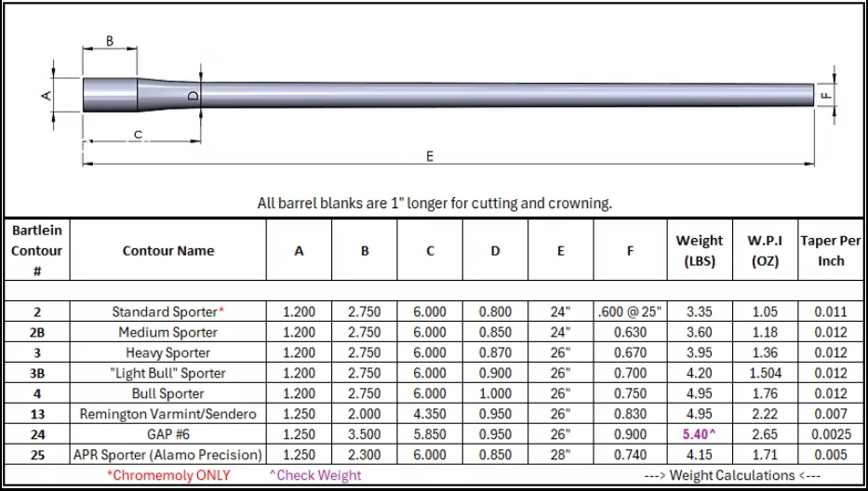Image resolution: width=868 pixels, height=491 pixels.
Task: Click the '3.60' weight value
Action: pyautogui.click(x=700, y=332)
